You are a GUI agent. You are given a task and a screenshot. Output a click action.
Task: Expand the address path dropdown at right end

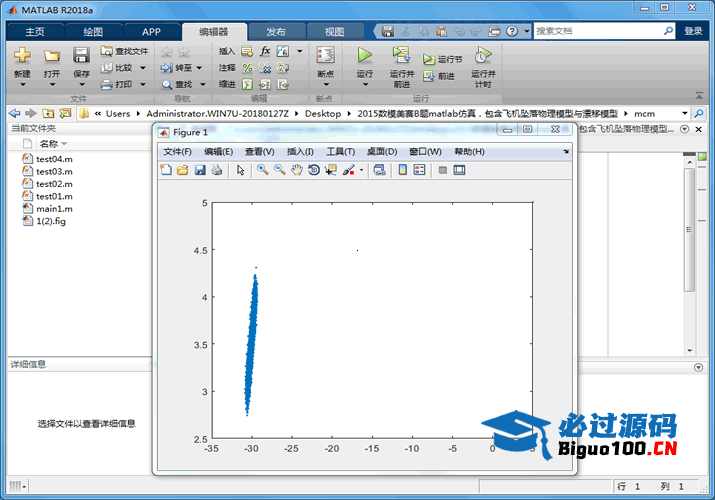coord(685,113)
